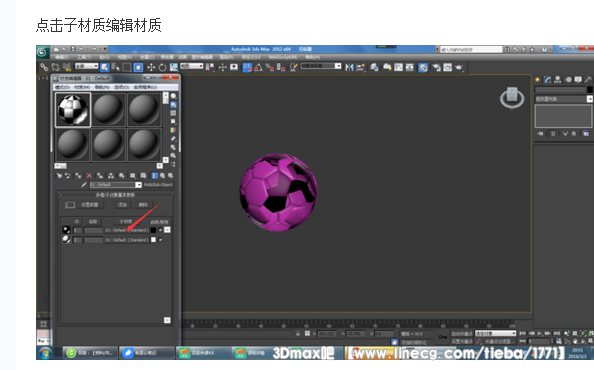Expand the named selection sets dropdown
The height and width of the screenshot is (370, 594).
click(x=321, y=66)
